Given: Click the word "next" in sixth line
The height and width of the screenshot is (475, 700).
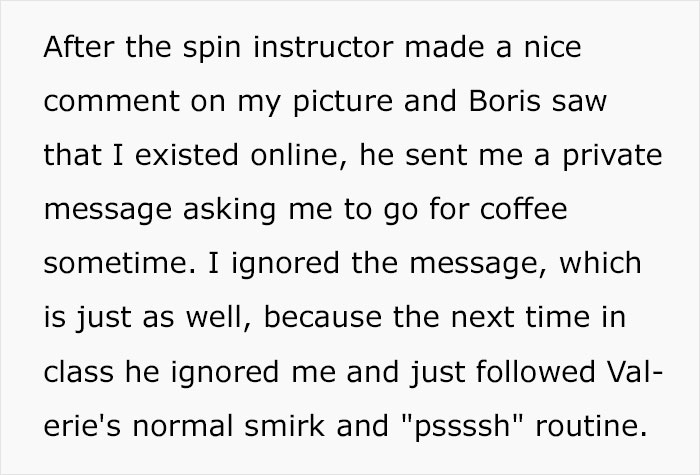Looking at the screenshot, I should tap(482, 318).
